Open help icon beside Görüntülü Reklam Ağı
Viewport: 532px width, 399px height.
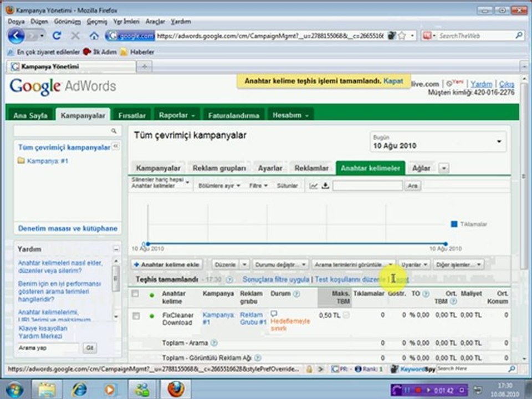(258, 357)
